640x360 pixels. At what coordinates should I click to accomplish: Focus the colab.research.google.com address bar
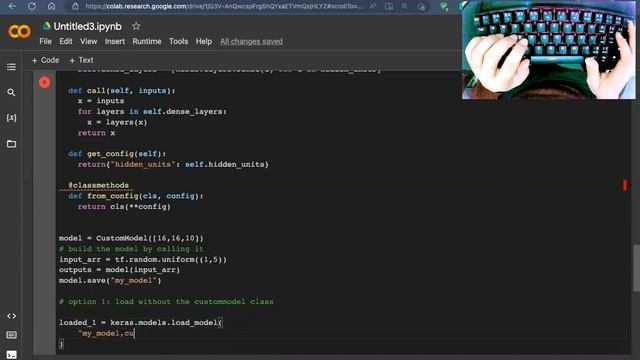tap(224, 6)
